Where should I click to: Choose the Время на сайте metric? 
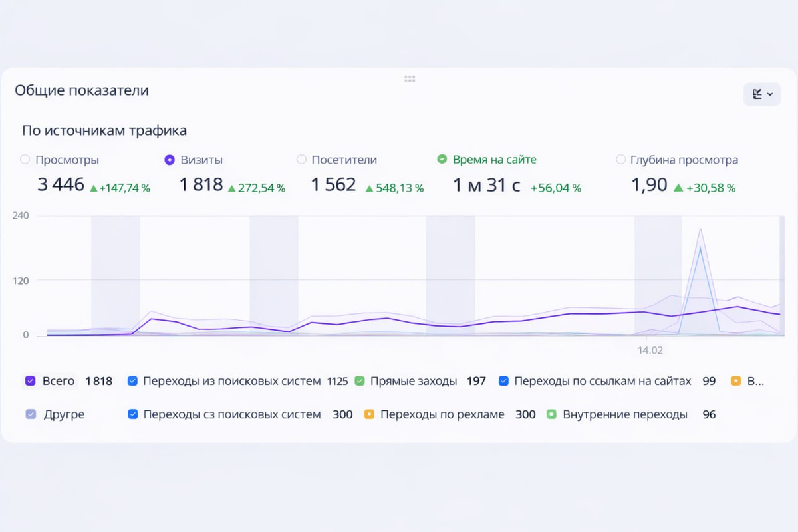pos(442,160)
